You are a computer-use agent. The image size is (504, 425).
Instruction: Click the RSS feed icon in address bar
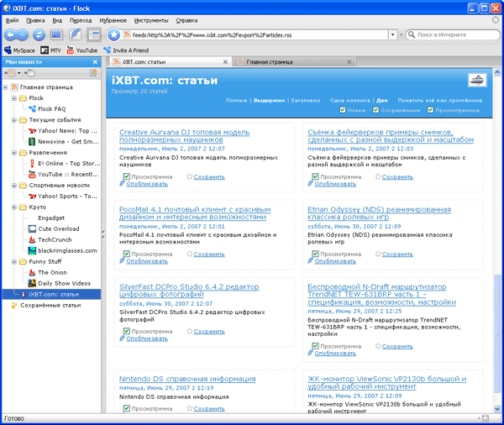127,34
